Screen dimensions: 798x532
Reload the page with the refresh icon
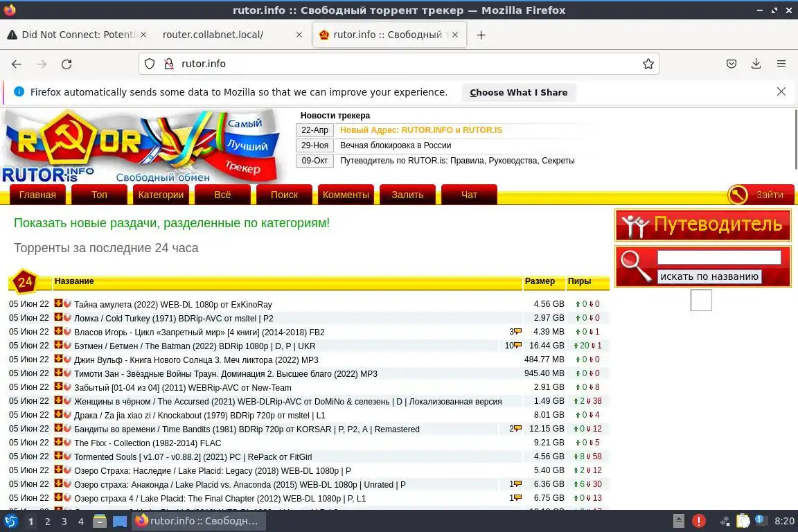66,64
